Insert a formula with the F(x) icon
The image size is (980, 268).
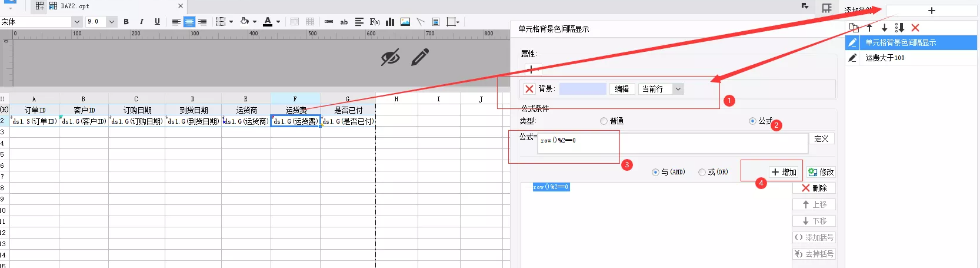(x=374, y=22)
